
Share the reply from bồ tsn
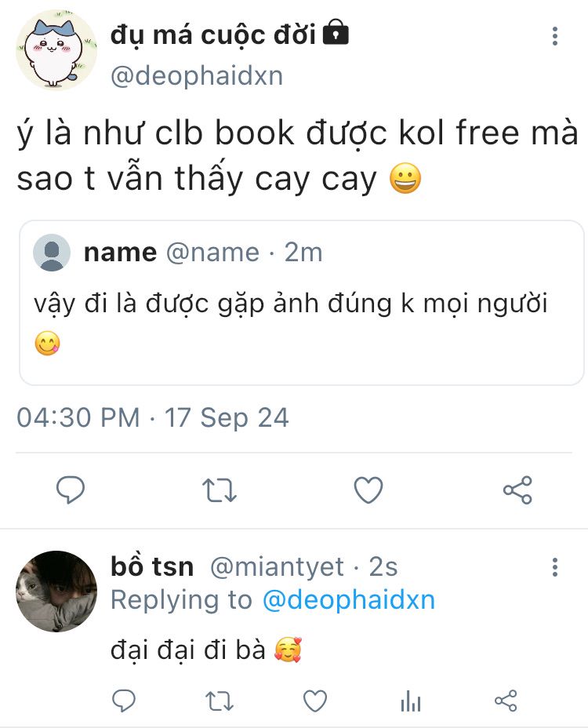[506, 701]
